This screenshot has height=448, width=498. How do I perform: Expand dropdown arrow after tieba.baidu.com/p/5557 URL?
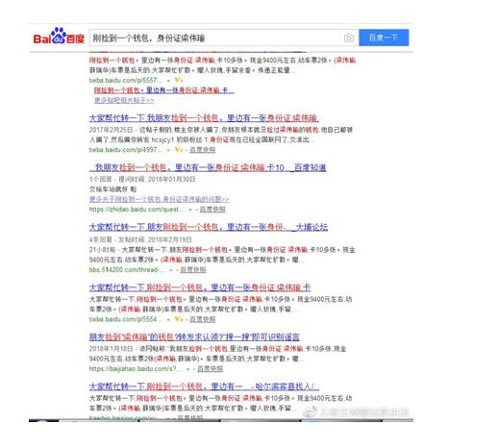168,81
